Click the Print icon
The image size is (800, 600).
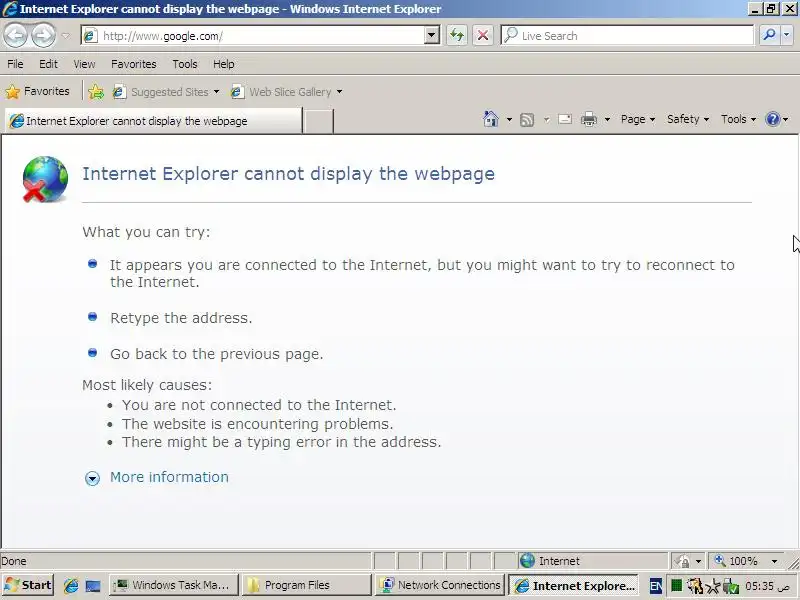coord(589,119)
